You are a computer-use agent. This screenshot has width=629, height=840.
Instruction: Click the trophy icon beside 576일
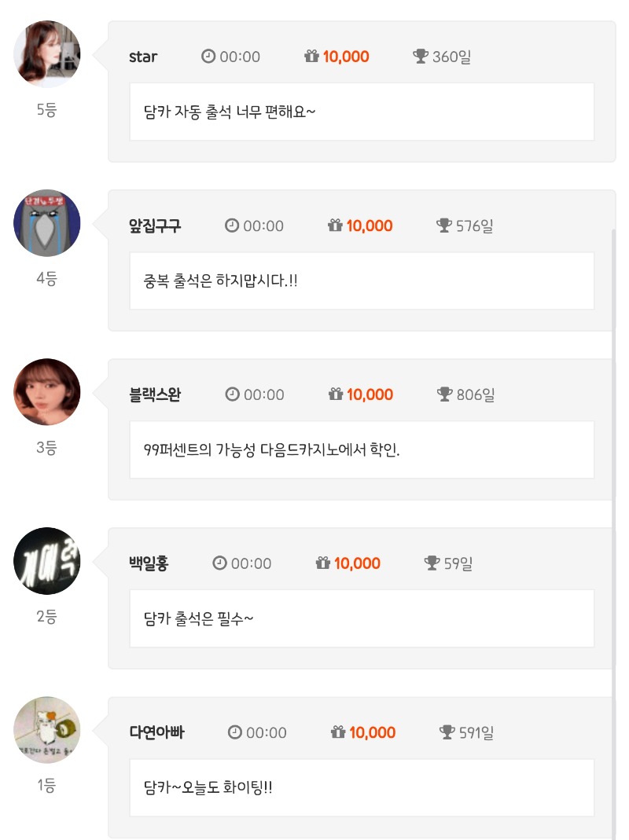[444, 226]
